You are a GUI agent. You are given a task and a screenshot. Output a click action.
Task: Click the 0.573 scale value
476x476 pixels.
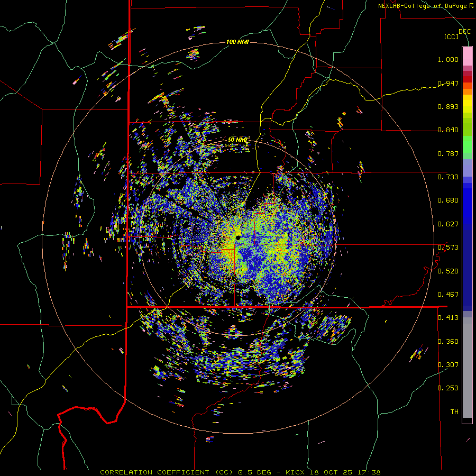448,248
